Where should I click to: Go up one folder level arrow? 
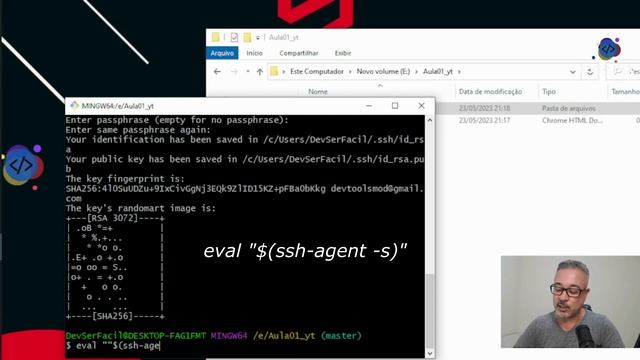(x=260, y=72)
